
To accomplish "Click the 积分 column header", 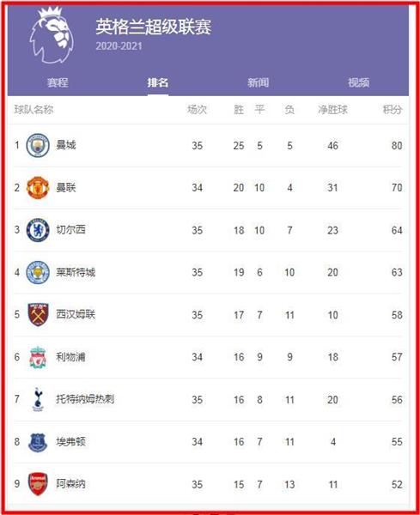I will pos(393,110).
